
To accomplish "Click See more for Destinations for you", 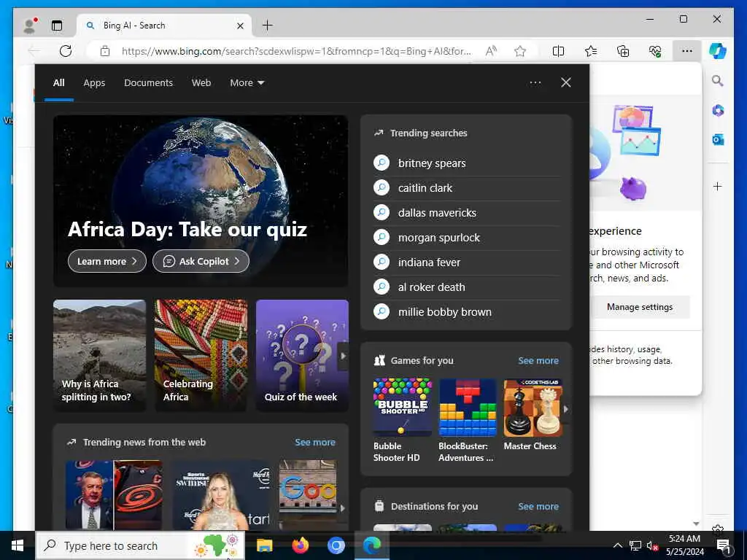I will pos(538,507).
